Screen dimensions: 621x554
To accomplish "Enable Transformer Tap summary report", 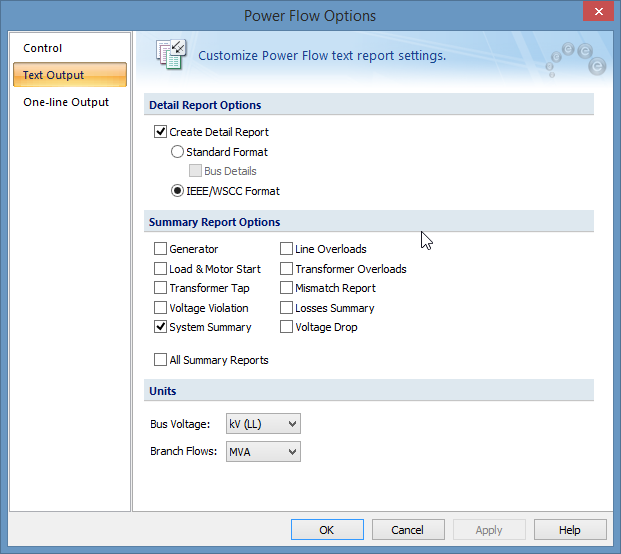I will (161, 288).
